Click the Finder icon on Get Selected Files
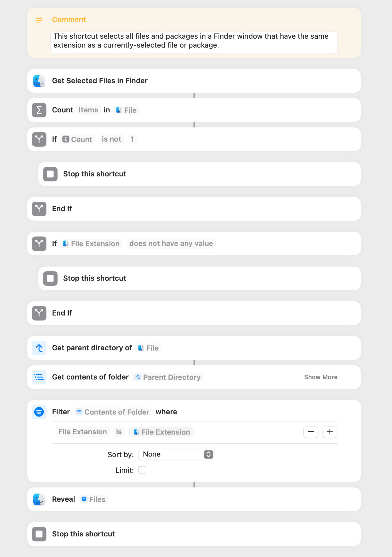This screenshot has width=392, height=557. point(39,81)
